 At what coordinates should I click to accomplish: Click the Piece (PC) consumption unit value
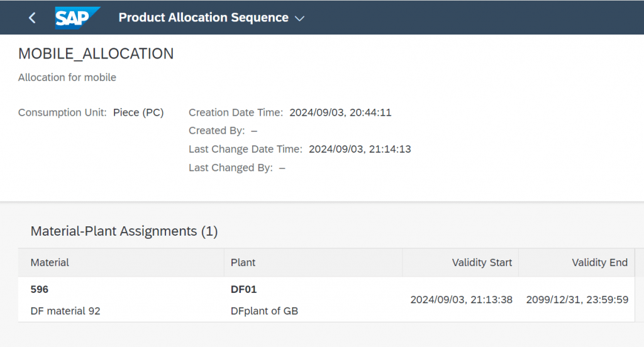coord(138,113)
